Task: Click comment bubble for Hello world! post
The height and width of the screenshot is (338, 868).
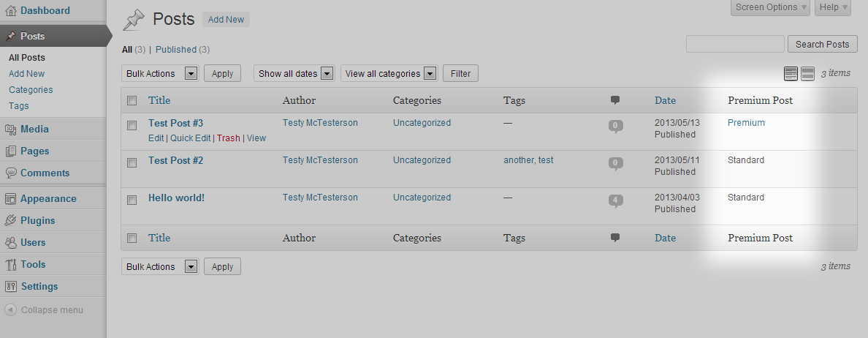Action: point(616,201)
